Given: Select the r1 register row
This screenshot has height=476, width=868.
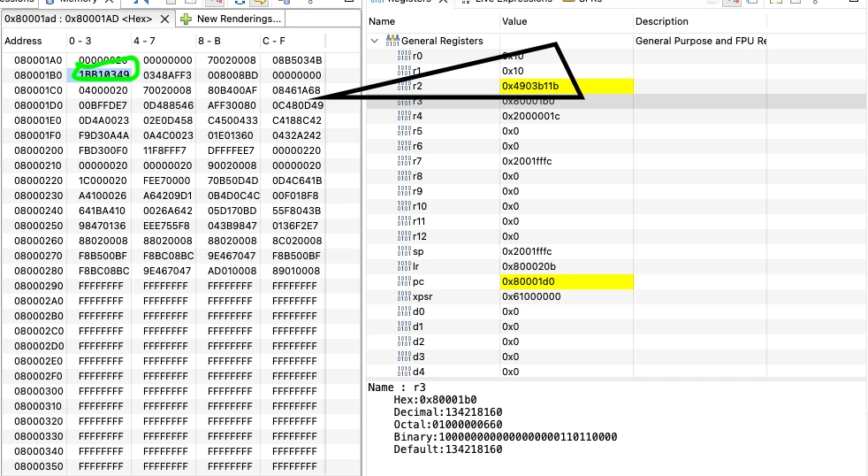Looking at the screenshot, I should (x=616, y=71).
